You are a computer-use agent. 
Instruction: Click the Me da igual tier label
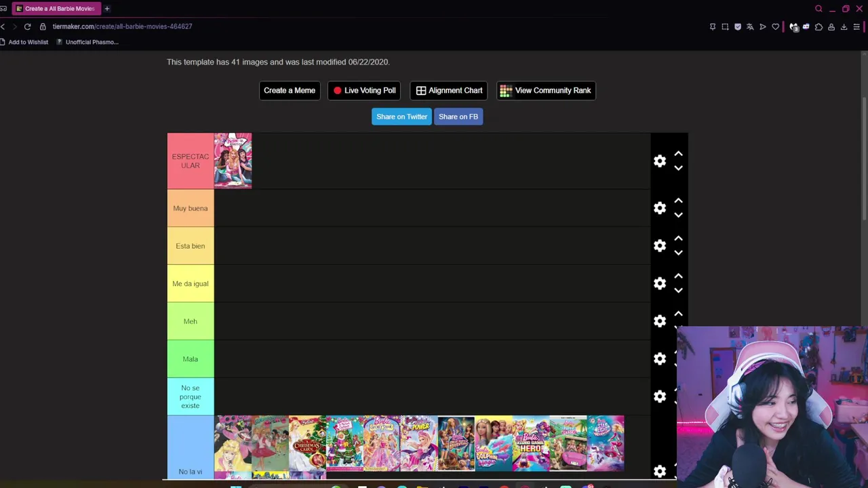pyautogui.click(x=191, y=283)
